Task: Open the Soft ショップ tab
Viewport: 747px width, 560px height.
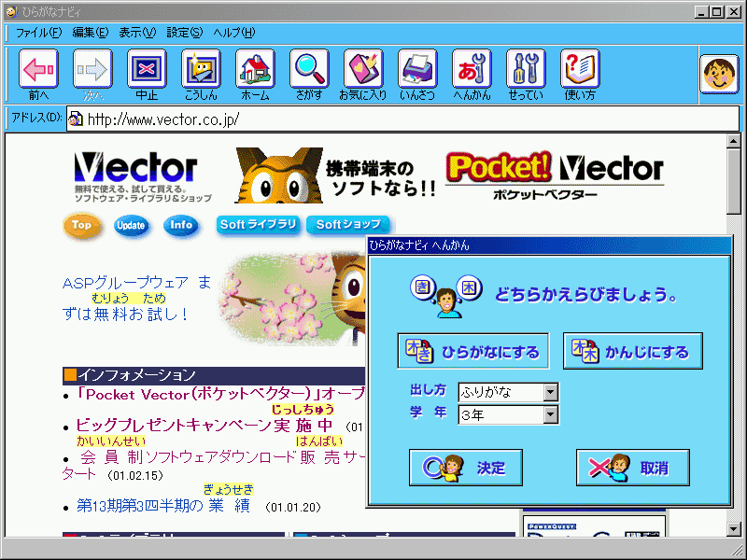Action: coord(347,224)
